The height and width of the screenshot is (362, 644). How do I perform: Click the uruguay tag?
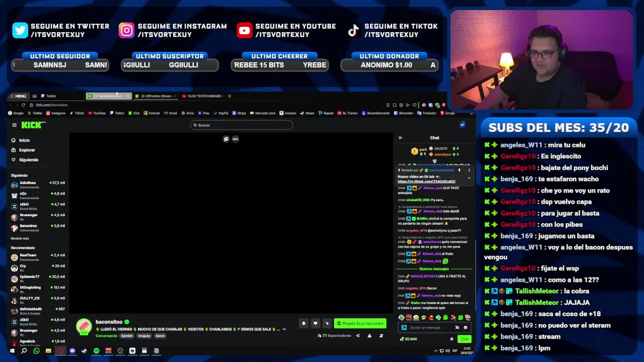click(x=144, y=336)
